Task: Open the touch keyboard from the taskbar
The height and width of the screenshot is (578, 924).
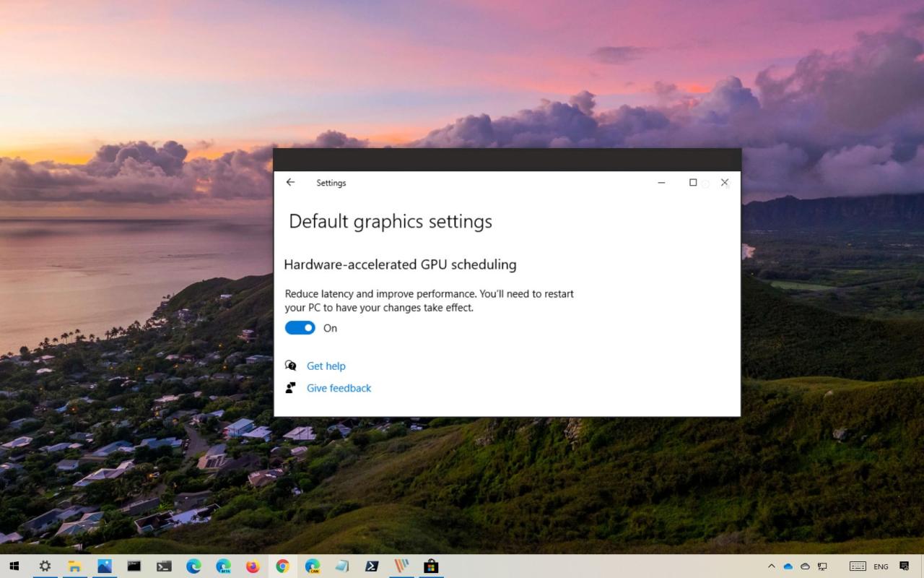Action: tap(858, 566)
